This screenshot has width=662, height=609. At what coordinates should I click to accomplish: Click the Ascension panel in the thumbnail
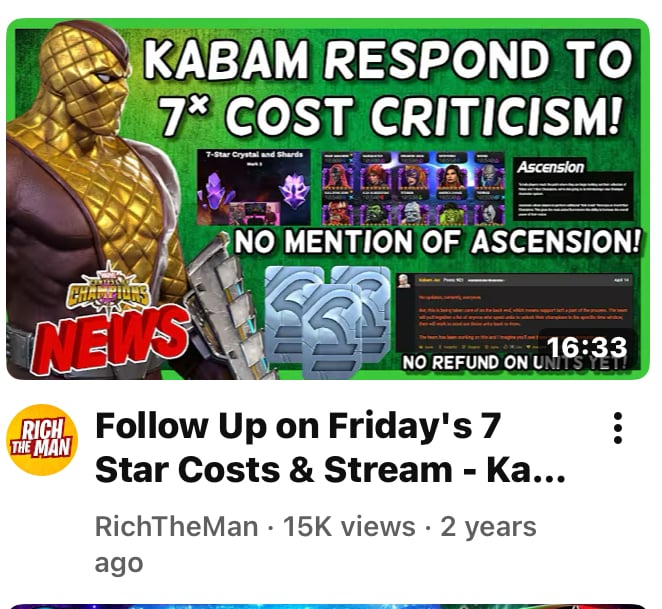pos(573,189)
